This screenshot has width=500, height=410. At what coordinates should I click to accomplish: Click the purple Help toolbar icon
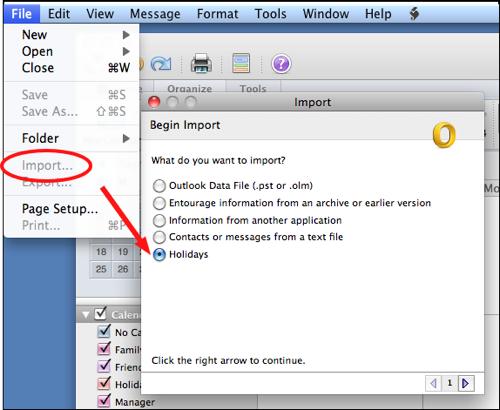point(281,63)
